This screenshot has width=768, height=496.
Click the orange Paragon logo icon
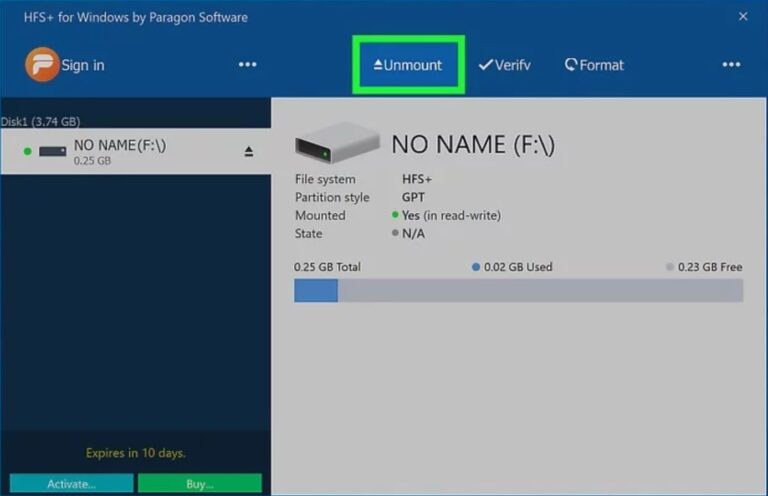pos(42,64)
